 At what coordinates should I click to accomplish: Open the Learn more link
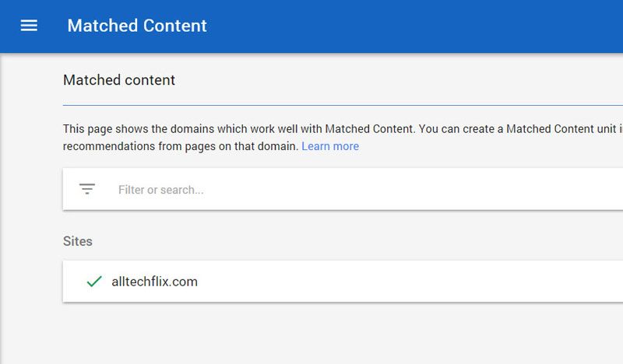[330, 146]
